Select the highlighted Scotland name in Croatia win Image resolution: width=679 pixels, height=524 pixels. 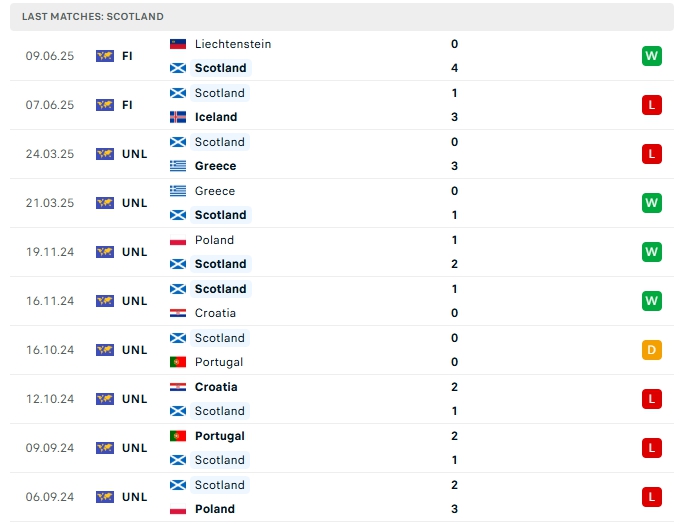click(220, 289)
